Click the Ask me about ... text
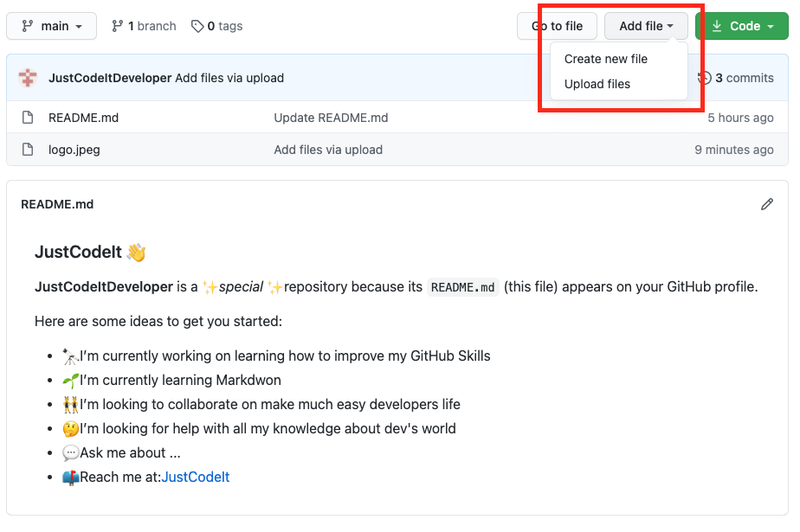 [x=130, y=452]
